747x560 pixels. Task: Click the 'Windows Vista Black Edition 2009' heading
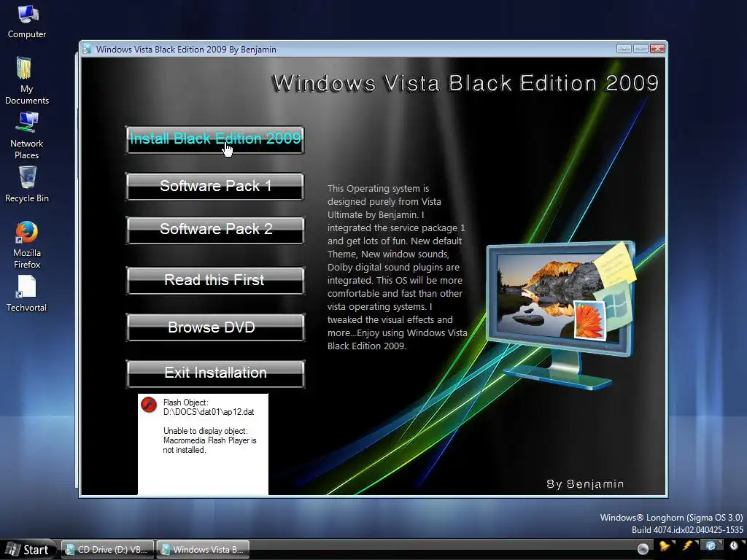[x=465, y=83]
